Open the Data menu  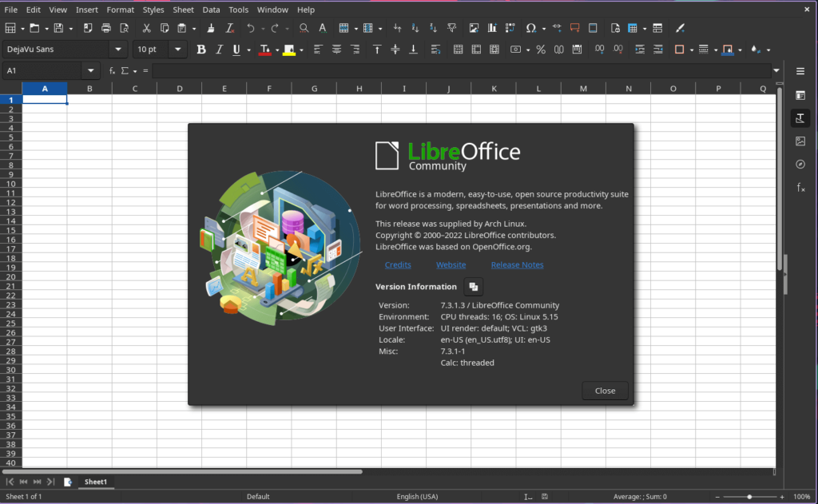[x=211, y=10]
